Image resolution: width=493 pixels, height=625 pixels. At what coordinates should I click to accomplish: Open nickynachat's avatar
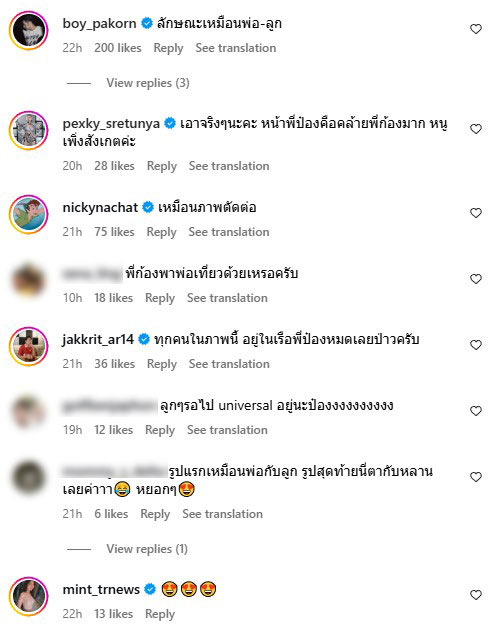point(29,214)
